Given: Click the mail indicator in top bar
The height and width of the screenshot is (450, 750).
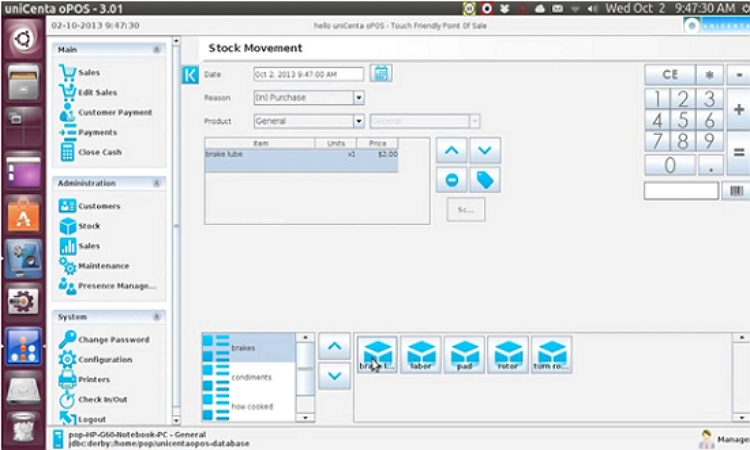Looking at the screenshot, I should point(557,9).
